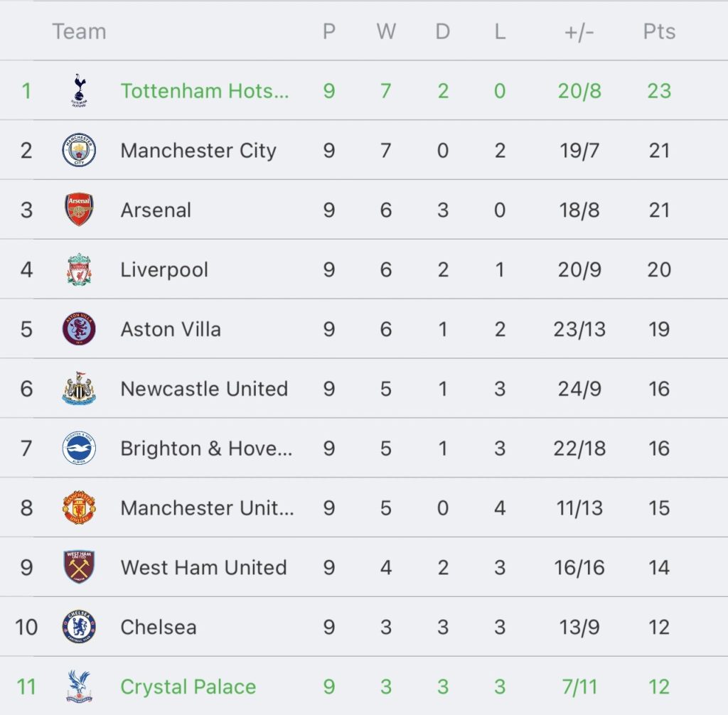728x715 pixels.
Task: Click the W wins column header
Action: point(386,32)
